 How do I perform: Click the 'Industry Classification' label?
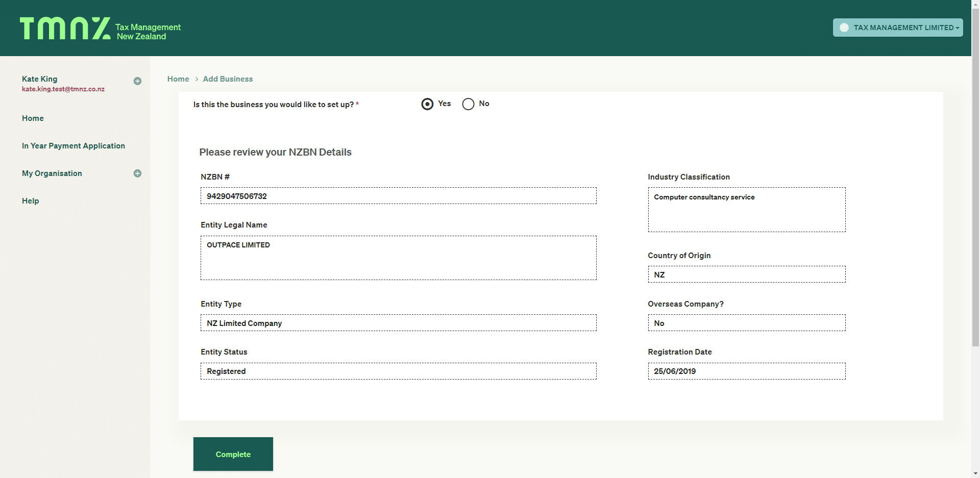[689, 177]
